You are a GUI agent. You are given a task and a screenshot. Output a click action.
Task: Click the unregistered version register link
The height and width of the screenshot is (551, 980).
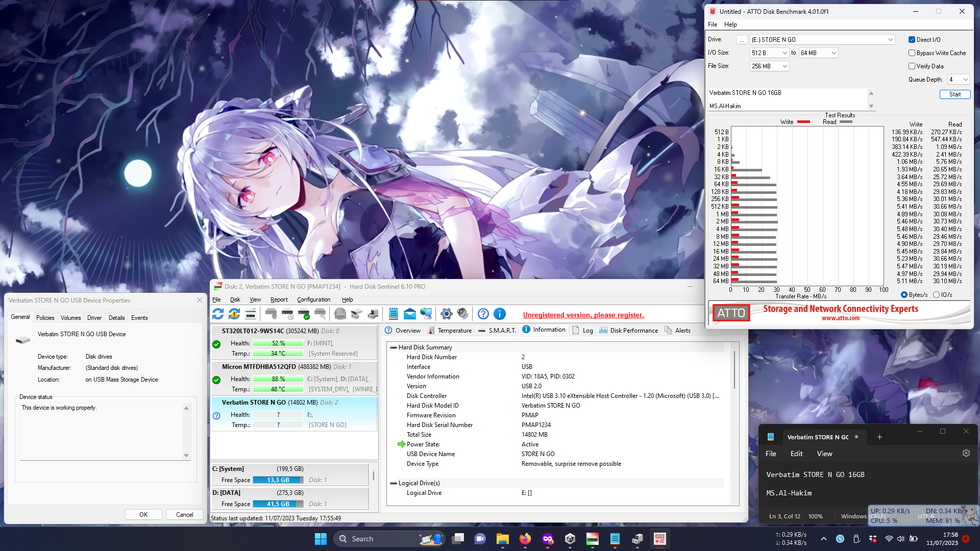tap(583, 315)
